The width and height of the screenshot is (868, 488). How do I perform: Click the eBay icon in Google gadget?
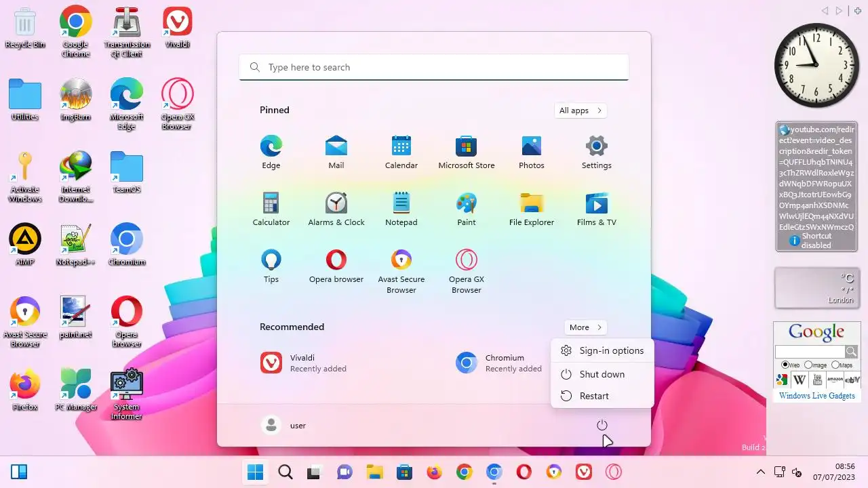coord(852,380)
